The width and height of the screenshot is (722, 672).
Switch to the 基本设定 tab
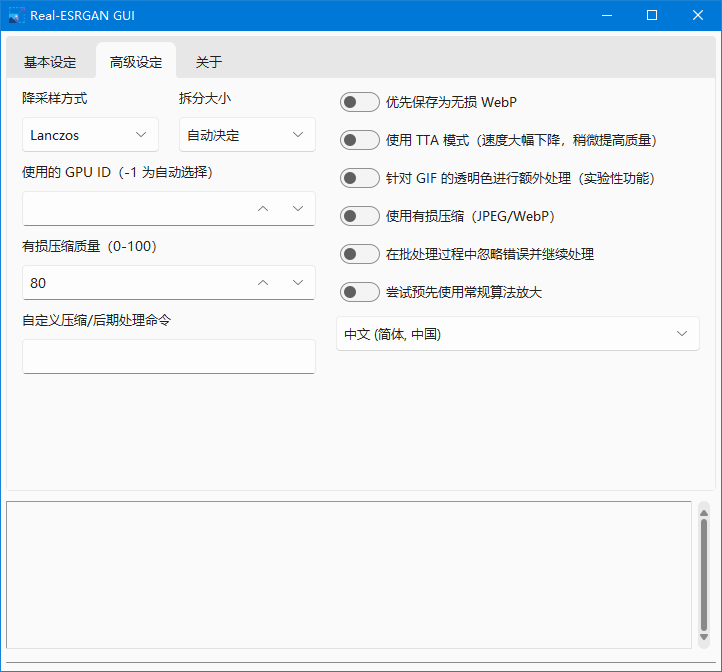(50, 62)
